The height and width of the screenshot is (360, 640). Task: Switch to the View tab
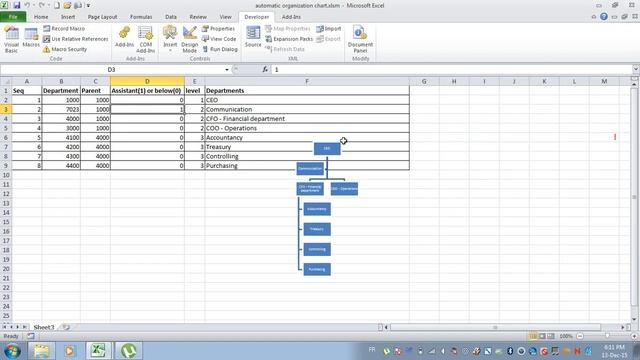click(225, 17)
